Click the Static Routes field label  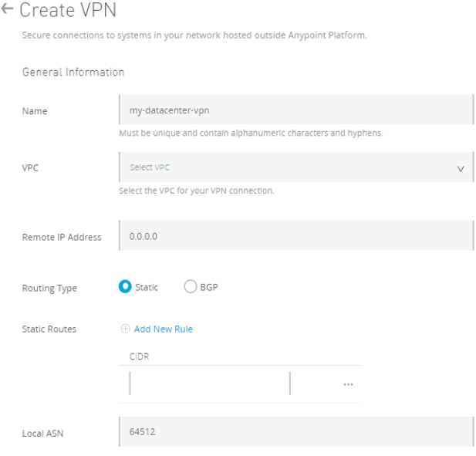[x=49, y=329]
